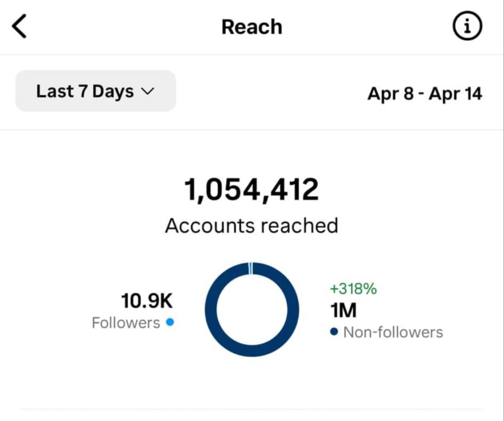Click the chevron beside Last 7 Days

[x=147, y=91]
